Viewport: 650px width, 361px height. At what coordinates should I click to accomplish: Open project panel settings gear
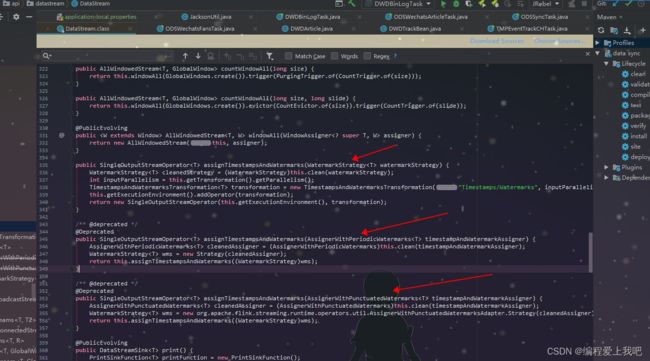click(x=16, y=17)
